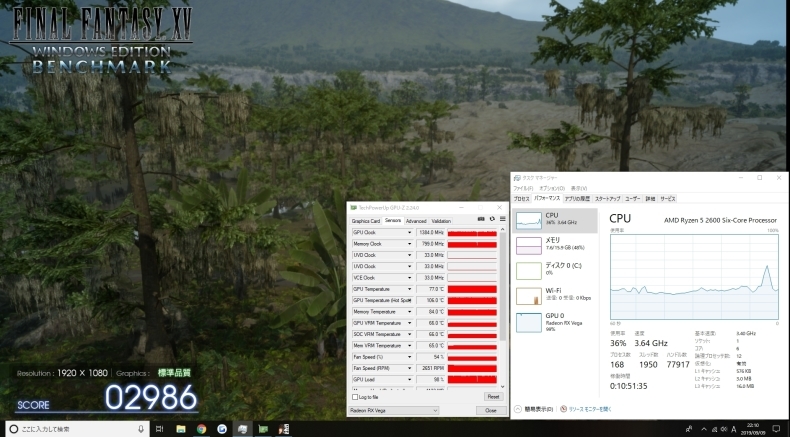
Task: Click the GPU-Z sensor list scrollbar
Action: (x=502, y=286)
